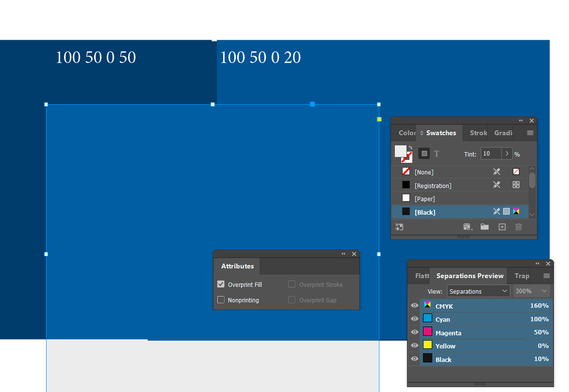Select the Yellow separation row

[x=486, y=345]
